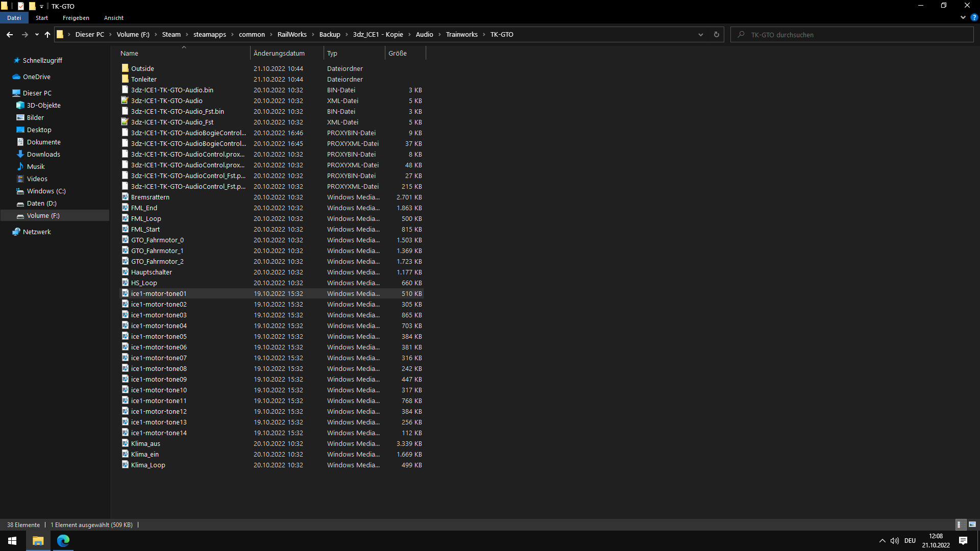
Task: Switch to large thumbnails view icon
Action: pyautogui.click(x=972, y=524)
